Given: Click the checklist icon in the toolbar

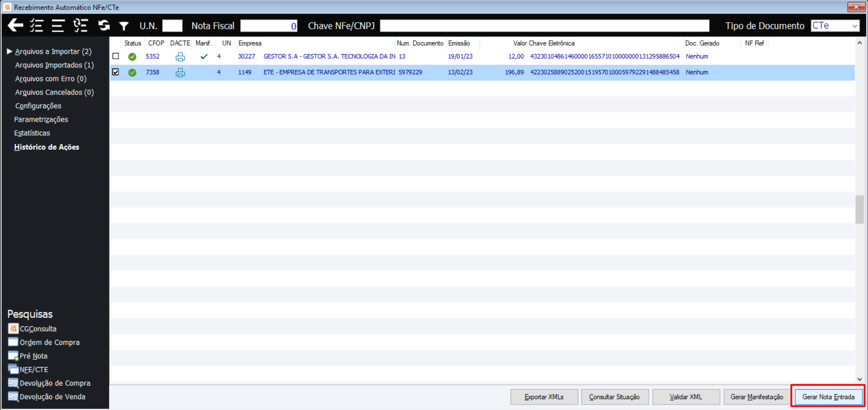Looking at the screenshot, I should [36, 25].
